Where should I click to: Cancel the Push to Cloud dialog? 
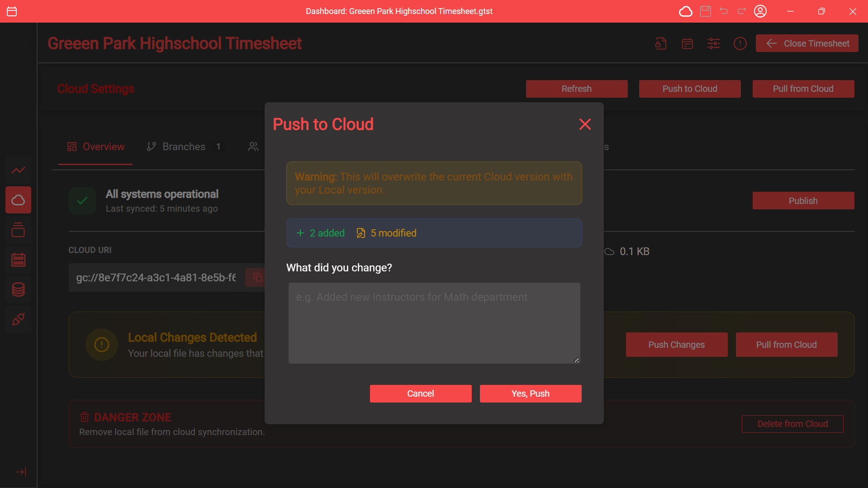point(420,393)
